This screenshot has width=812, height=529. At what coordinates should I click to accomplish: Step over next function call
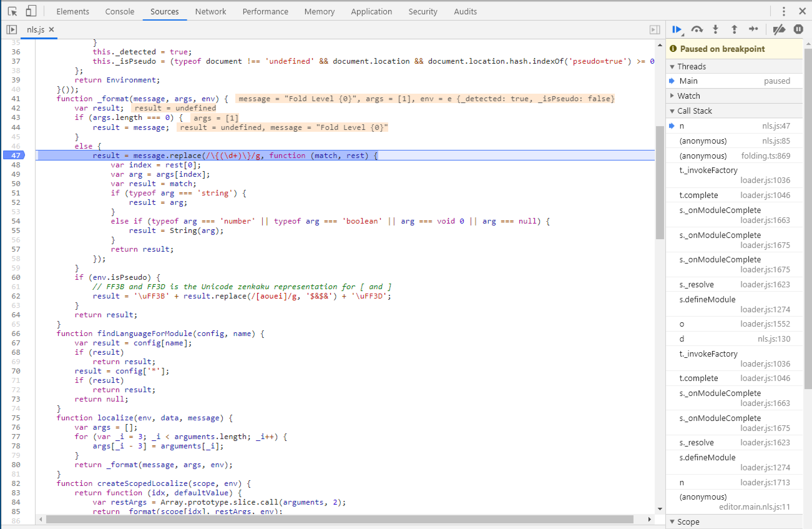click(697, 30)
